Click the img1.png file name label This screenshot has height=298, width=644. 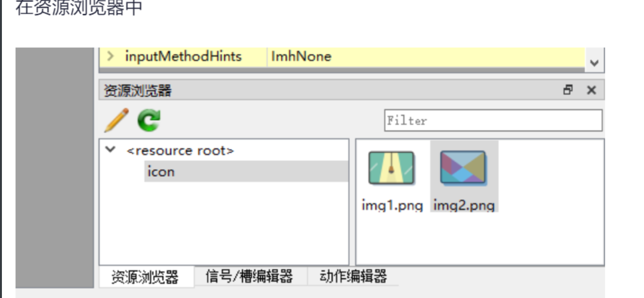[x=393, y=205]
